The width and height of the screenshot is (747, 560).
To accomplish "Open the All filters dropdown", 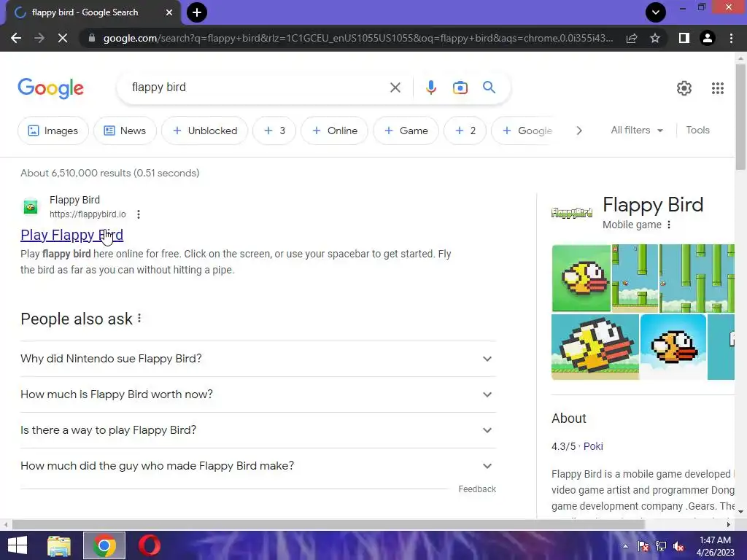I will [x=637, y=130].
